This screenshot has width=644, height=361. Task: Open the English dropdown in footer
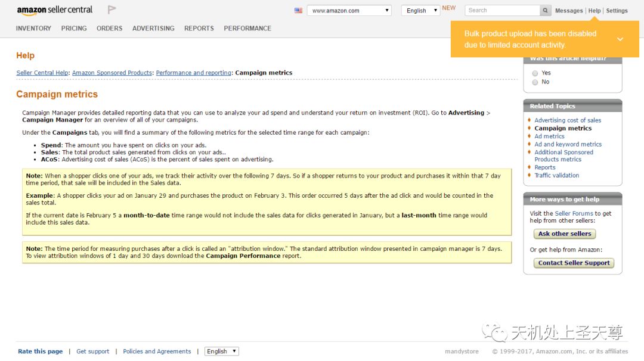[221, 351]
